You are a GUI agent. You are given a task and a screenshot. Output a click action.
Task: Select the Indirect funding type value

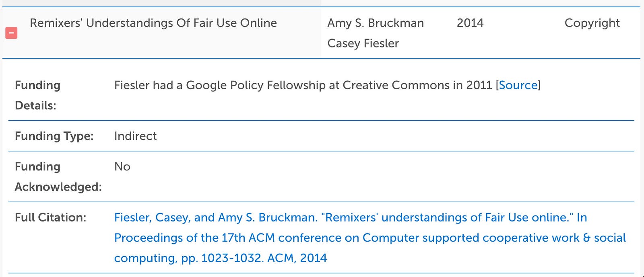coord(135,136)
